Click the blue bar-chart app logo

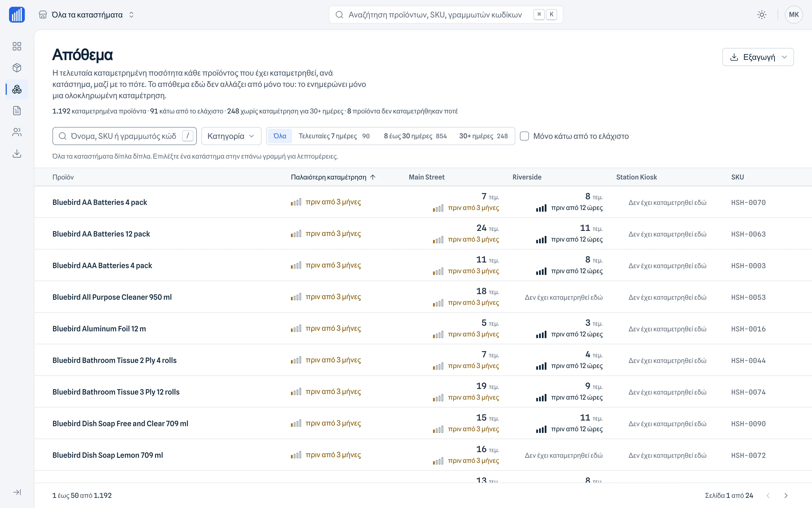[x=17, y=15]
